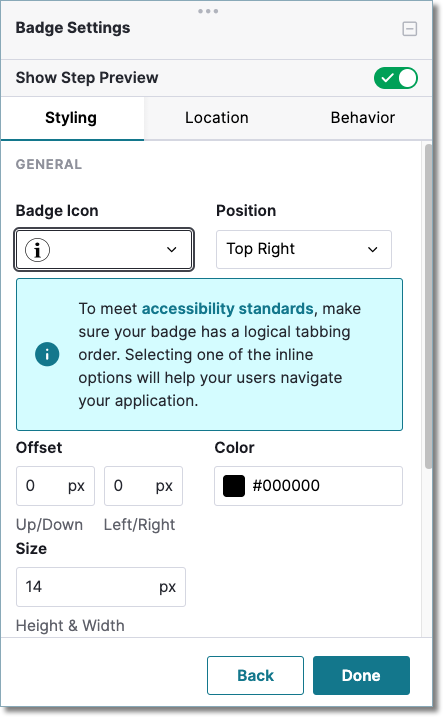Click the info circle icon in Badge Icon field

[x=37, y=250]
